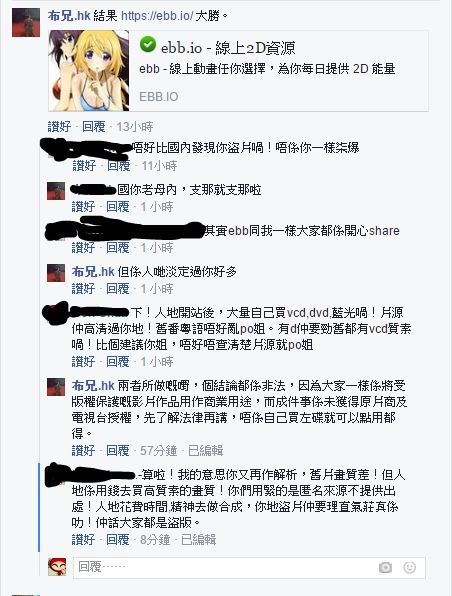
Task: Click avatar beside 兩者所做嘅嘢 comment
Action: pyautogui.click(x=56, y=387)
